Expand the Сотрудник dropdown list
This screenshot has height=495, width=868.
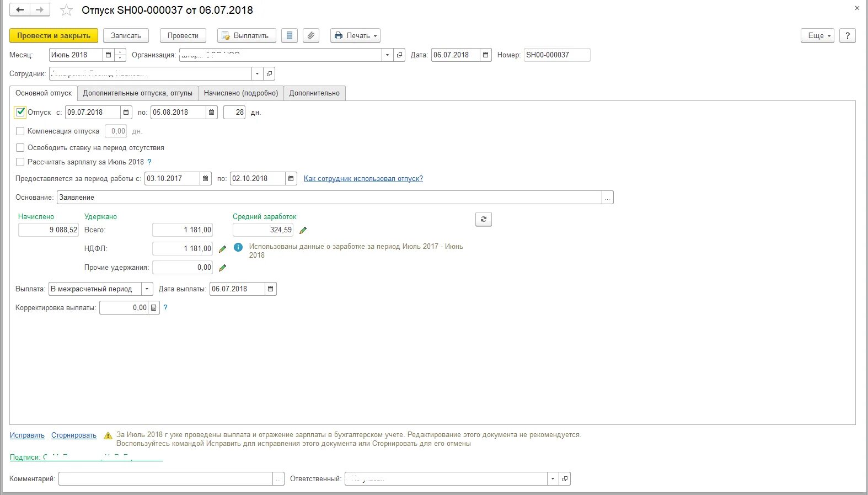pos(257,73)
